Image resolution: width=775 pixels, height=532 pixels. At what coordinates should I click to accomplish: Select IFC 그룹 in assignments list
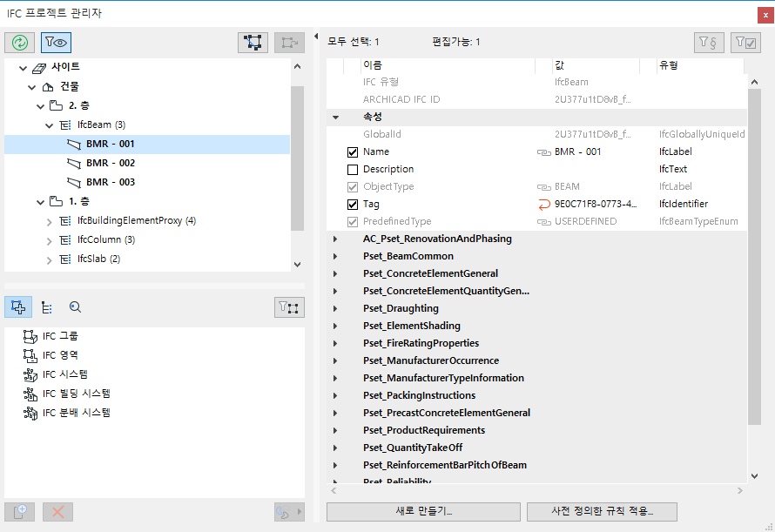60,336
